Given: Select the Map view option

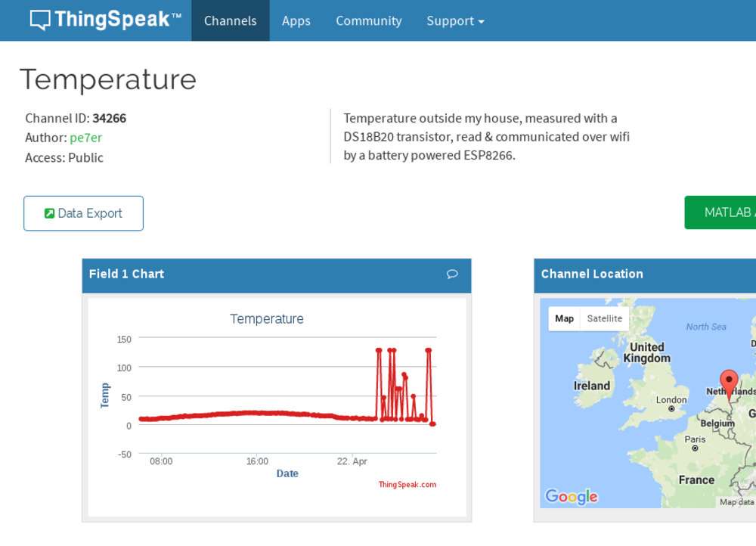Looking at the screenshot, I should 565,318.
